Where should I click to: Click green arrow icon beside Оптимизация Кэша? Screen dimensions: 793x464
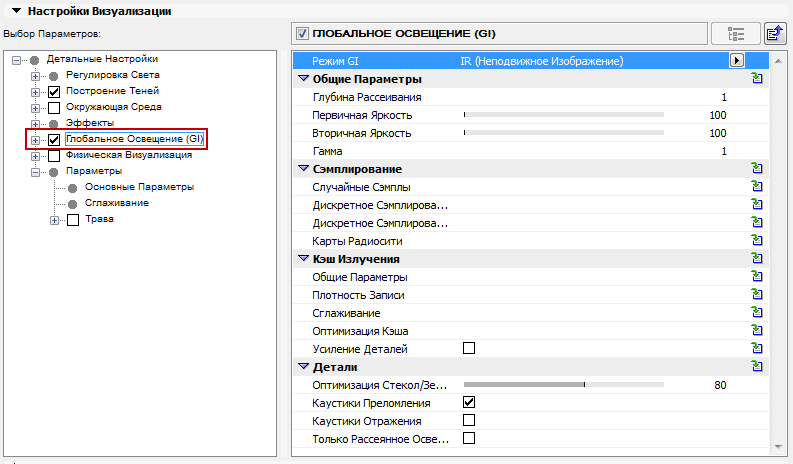pyautogui.click(x=757, y=331)
